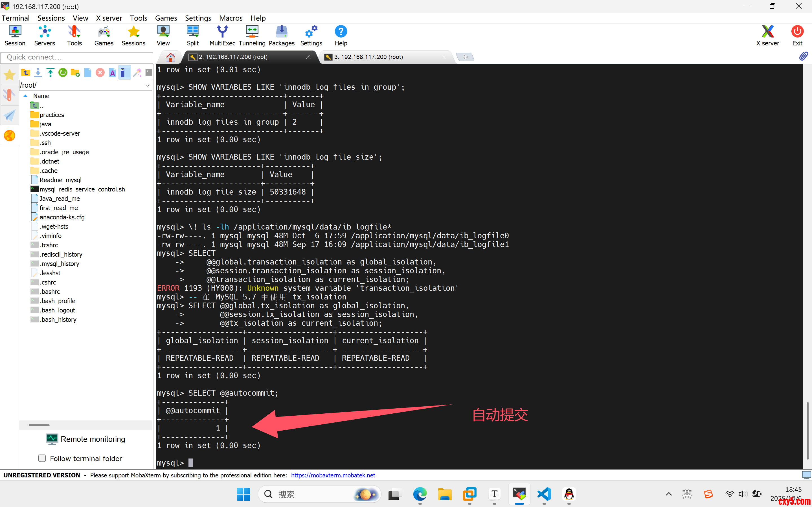Expand the /root/ path dropdown
Viewport: 812px width, 507px height.
pyautogui.click(x=148, y=85)
